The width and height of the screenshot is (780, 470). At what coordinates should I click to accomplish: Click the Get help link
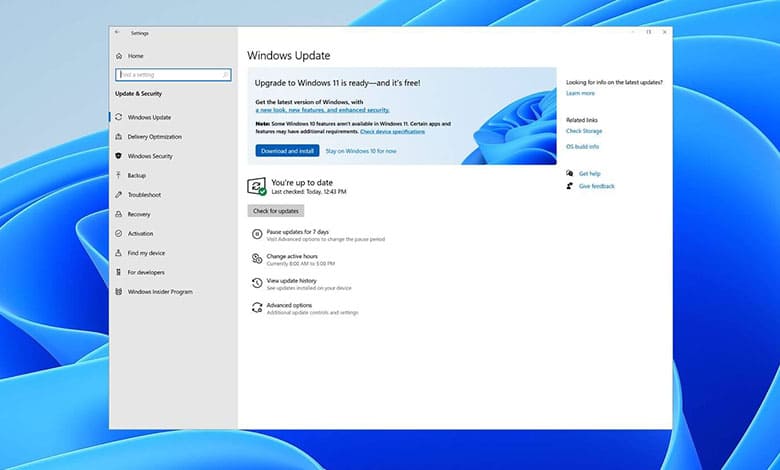pyautogui.click(x=589, y=174)
